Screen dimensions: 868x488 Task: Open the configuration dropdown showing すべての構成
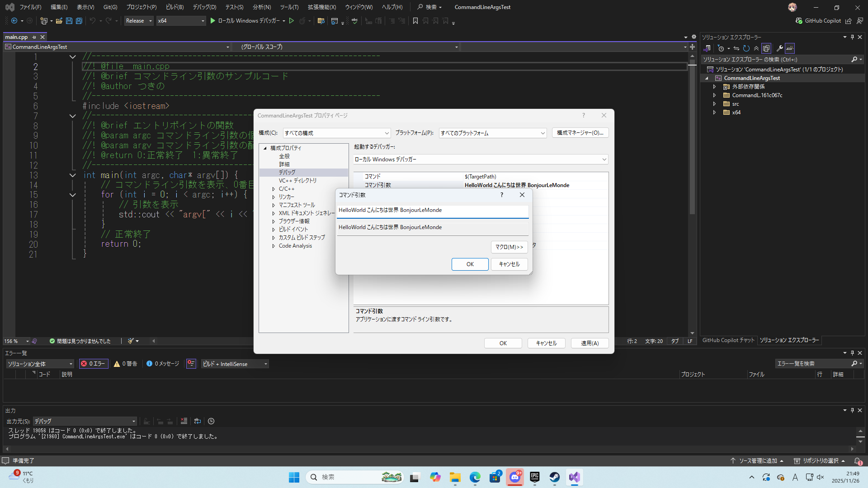tap(336, 133)
